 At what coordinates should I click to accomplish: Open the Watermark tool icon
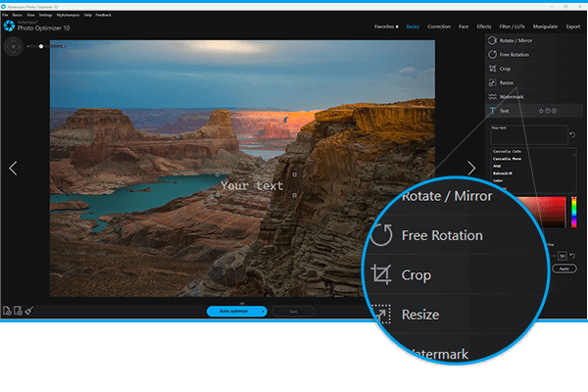(492, 97)
